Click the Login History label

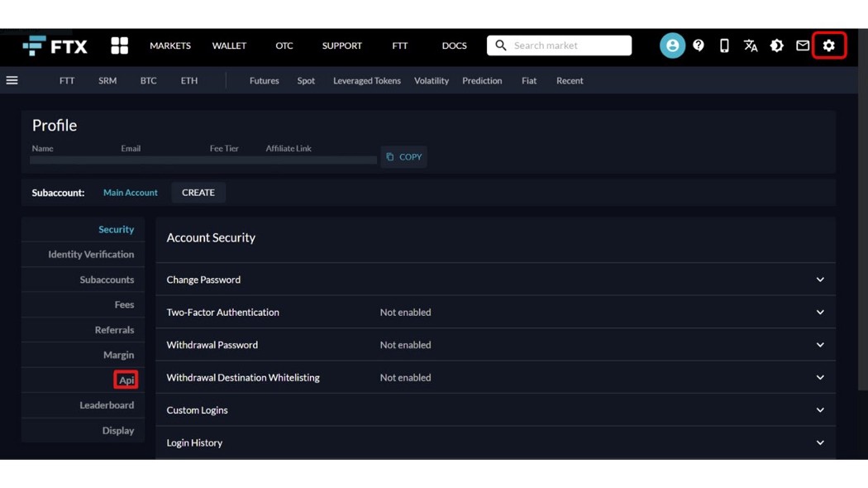click(194, 443)
